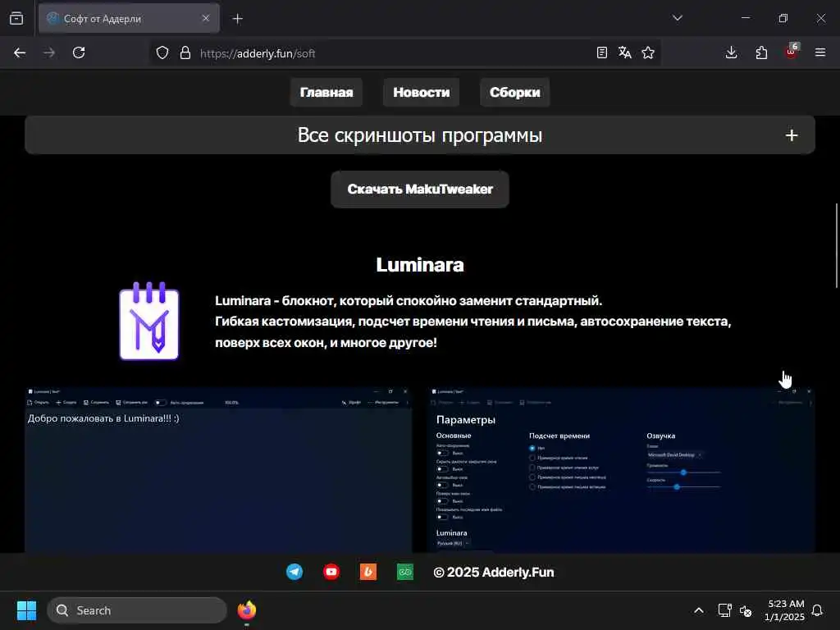Open the Luminara welcome-text screenshot

point(218,470)
